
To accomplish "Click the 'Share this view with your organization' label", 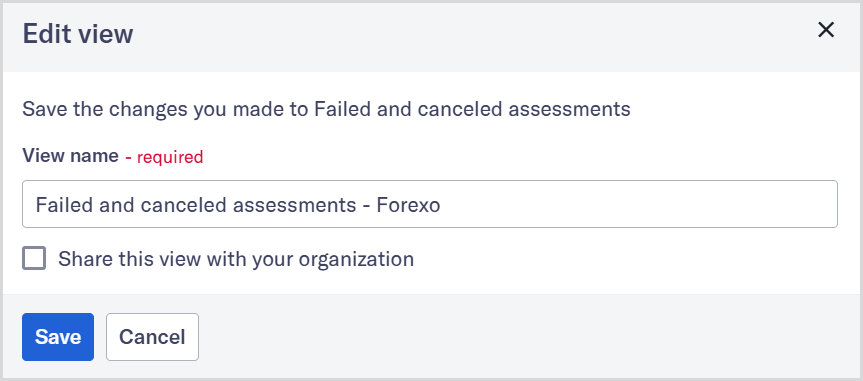I will tap(236, 259).
